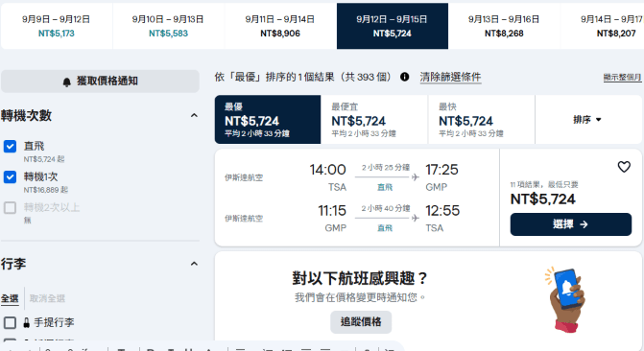
Task: Click the NT$5,724 起 price under 直飛
Action: point(44,159)
